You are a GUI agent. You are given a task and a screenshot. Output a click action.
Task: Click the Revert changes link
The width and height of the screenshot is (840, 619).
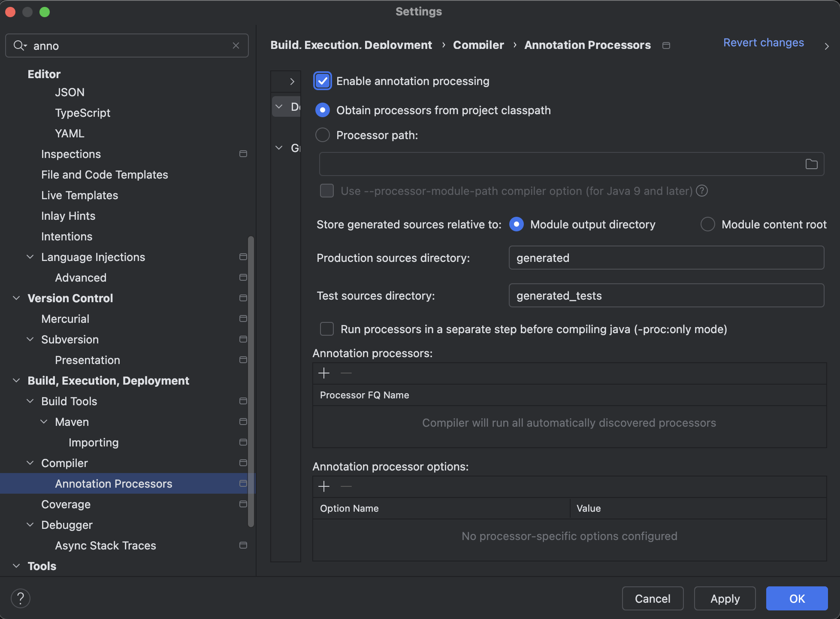coord(763,43)
